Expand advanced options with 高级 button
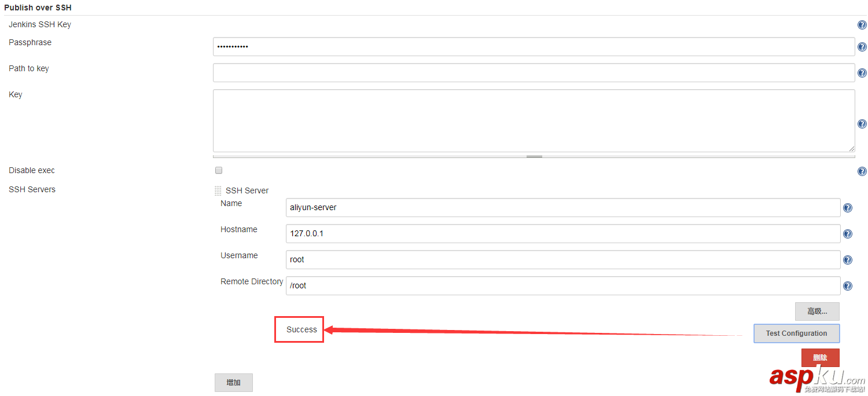 tap(816, 311)
